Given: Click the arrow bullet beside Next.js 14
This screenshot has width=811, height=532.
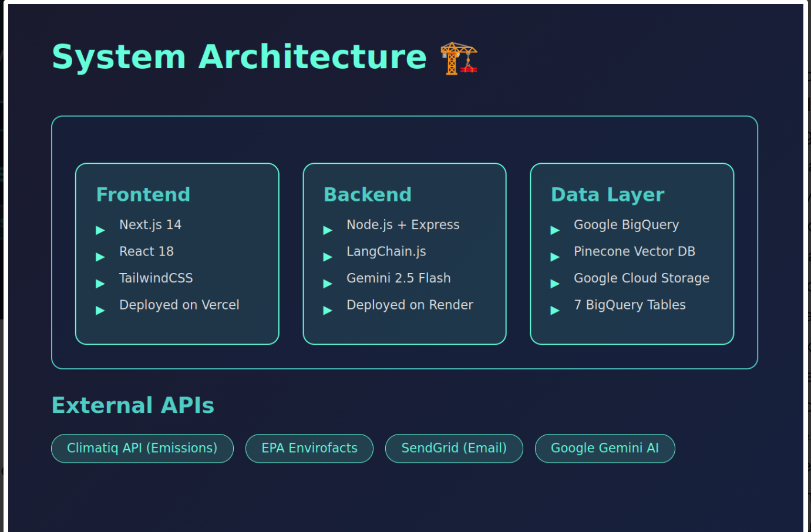Looking at the screenshot, I should [x=100, y=230].
